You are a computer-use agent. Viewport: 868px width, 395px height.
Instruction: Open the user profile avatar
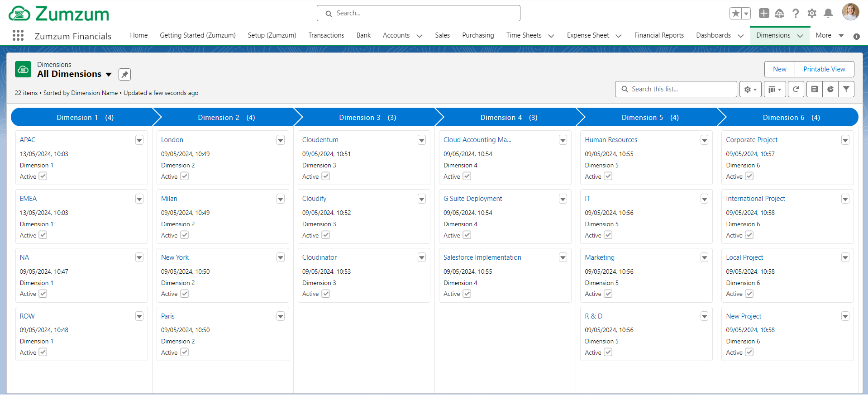tap(850, 12)
